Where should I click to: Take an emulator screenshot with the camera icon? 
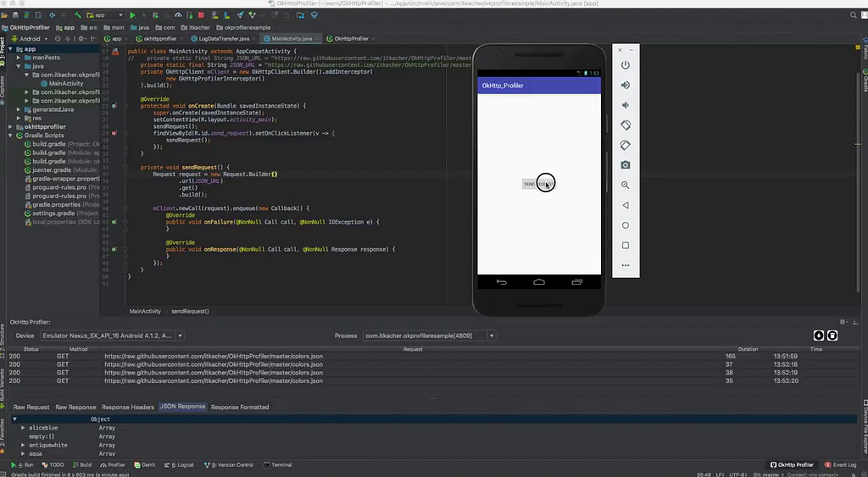625,165
